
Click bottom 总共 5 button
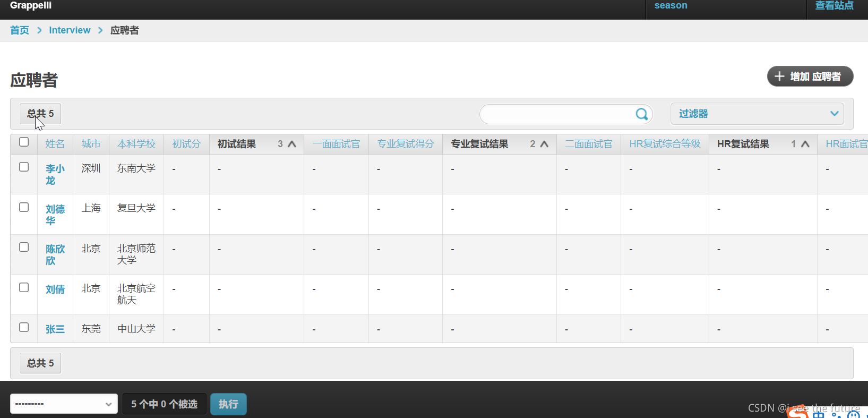pos(40,363)
